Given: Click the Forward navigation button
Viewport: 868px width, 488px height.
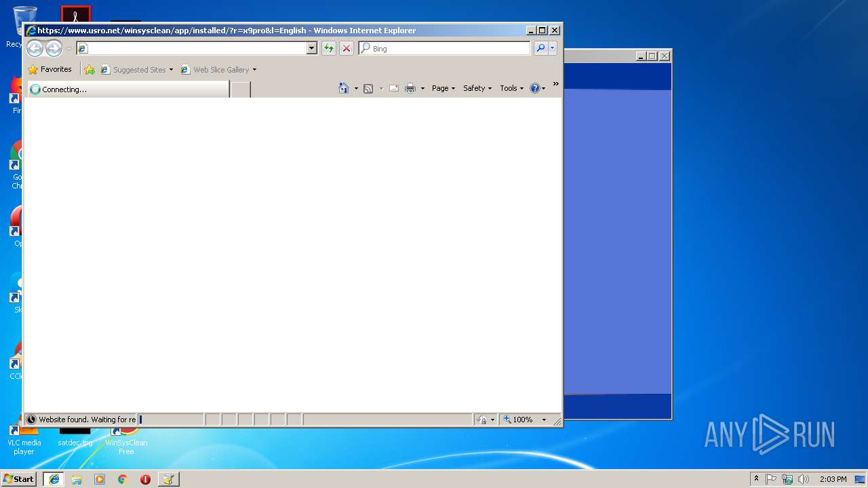Looking at the screenshot, I should point(54,48).
